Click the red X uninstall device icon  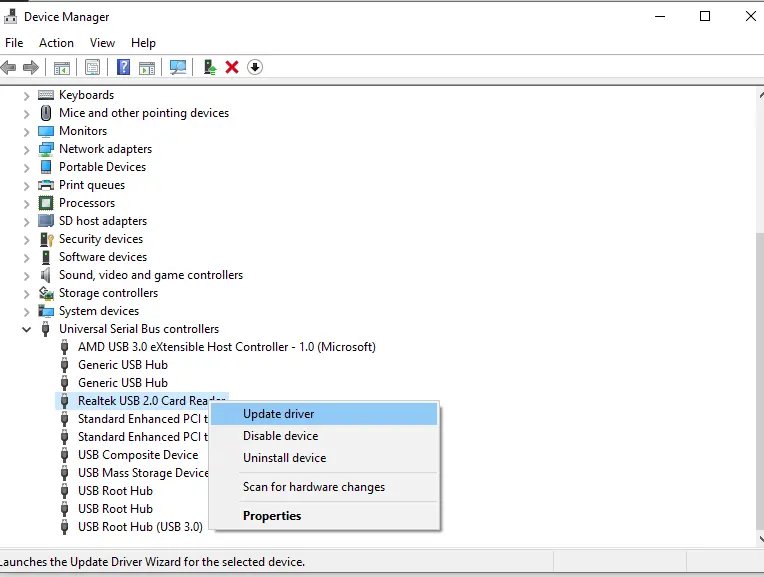tap(232, 67)
